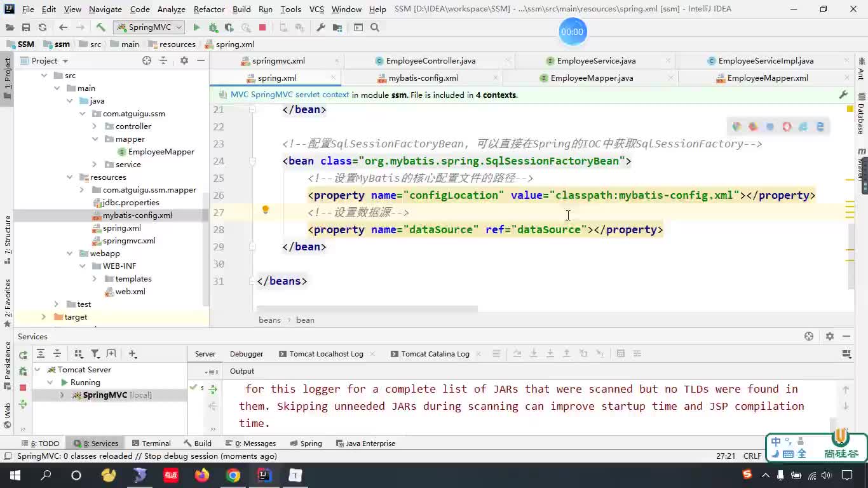
Task: Close the springmvc.xml editor tab
Action: (337, 61)
